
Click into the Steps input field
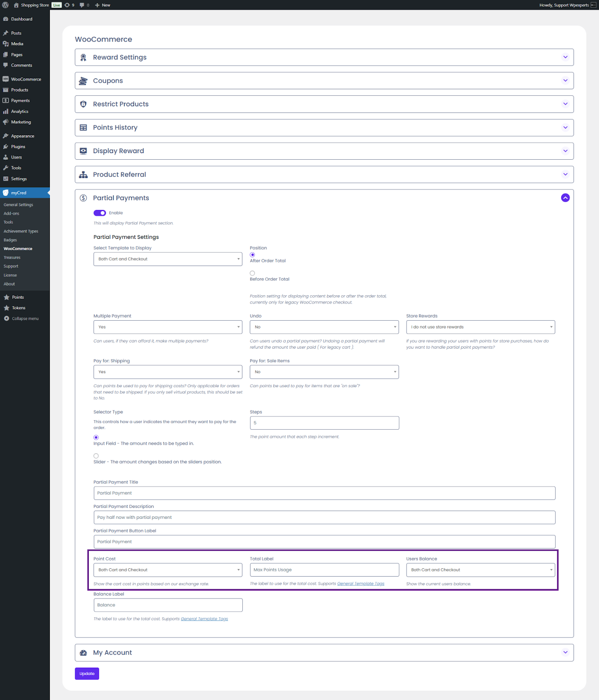point(324,423)
